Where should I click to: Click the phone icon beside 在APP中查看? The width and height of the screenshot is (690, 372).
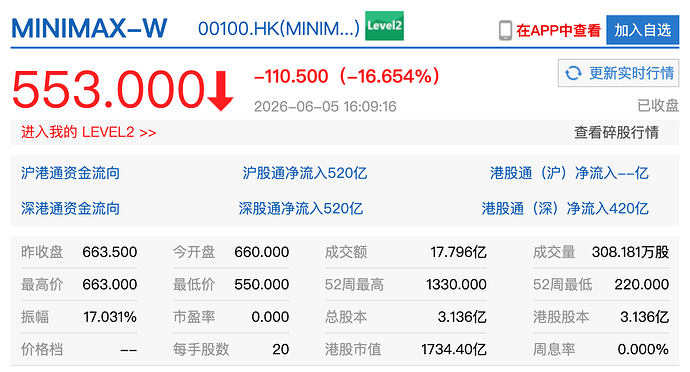pos(505,30)
